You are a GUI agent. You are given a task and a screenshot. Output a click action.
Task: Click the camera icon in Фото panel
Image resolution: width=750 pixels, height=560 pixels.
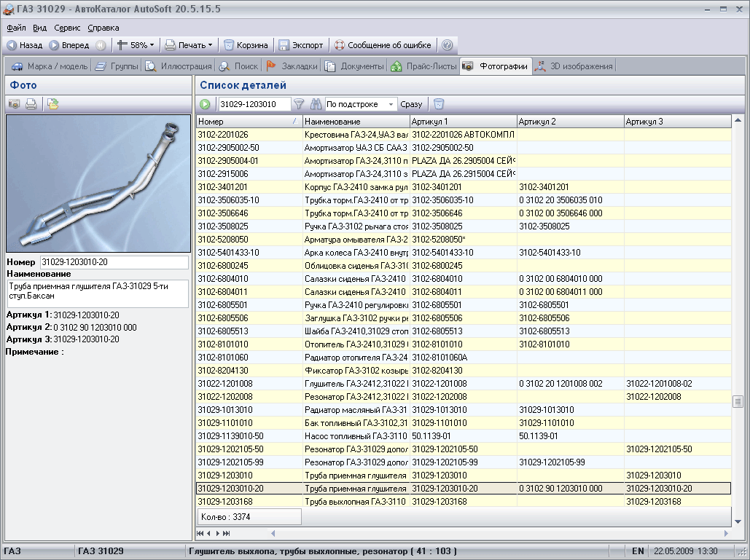pos(14,104)
